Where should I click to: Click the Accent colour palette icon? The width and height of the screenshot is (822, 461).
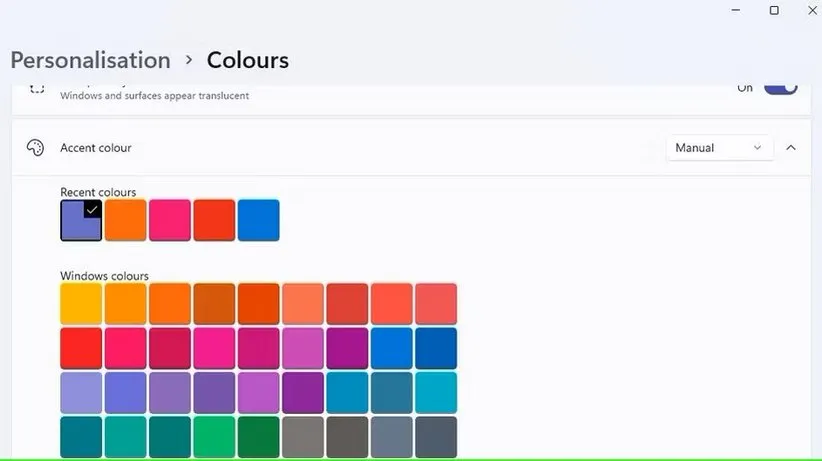point(35,148)
